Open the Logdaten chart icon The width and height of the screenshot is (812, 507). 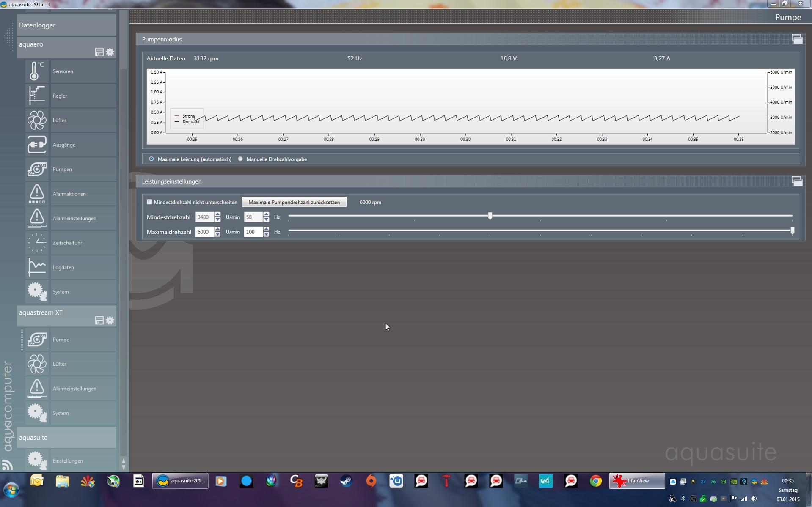37,267
